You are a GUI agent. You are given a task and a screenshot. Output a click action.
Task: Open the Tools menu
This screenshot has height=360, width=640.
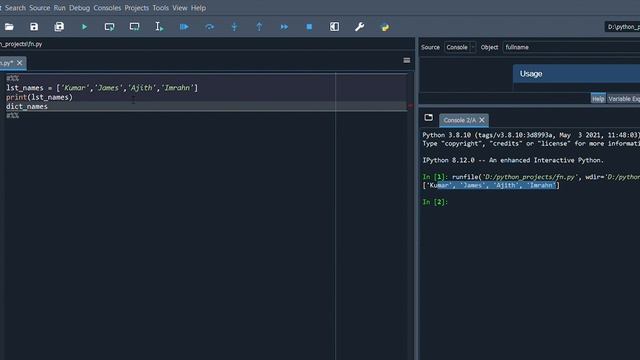pyautogui.click(x=160, y=8)
